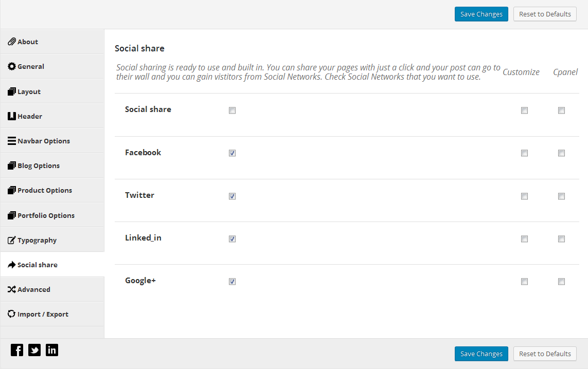This screenshot has width=588, height=369.
Task: Go to Navbar Options tab label
Action: [x=44, y=141]
